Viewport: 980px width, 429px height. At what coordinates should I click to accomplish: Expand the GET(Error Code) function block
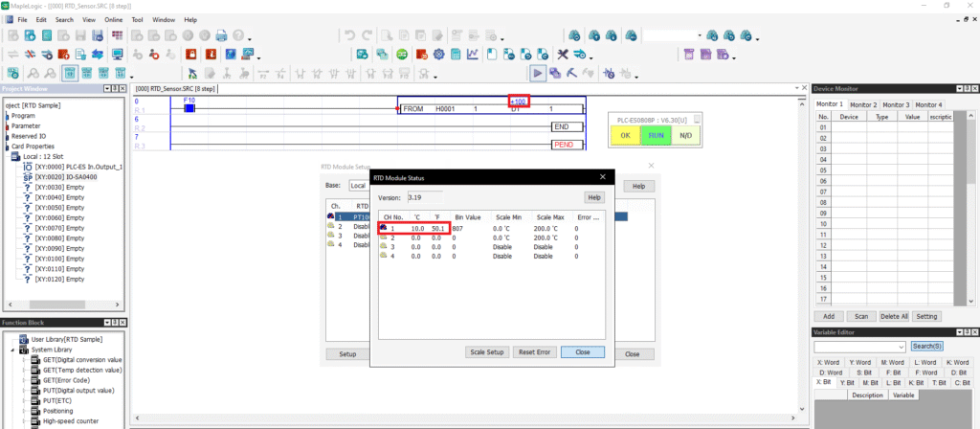[24, 380]
